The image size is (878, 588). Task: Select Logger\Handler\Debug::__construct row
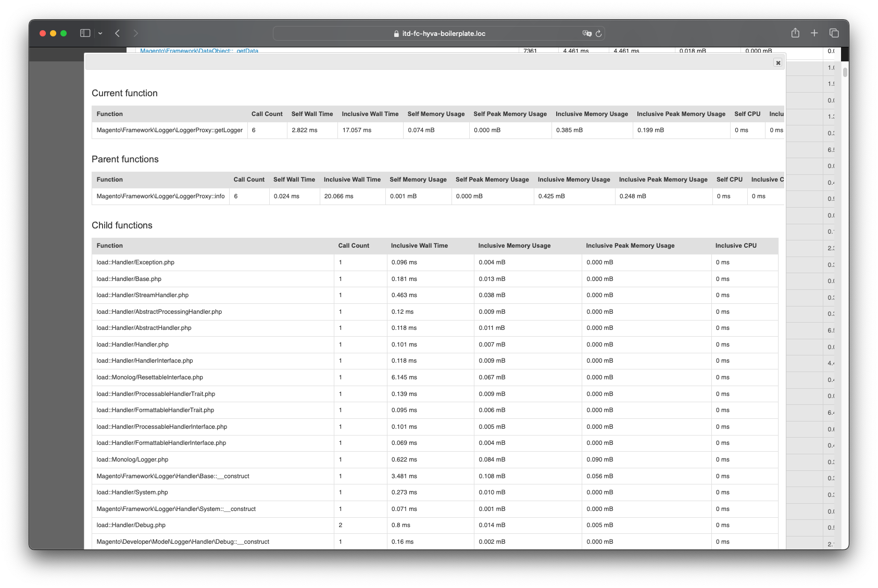435,542
